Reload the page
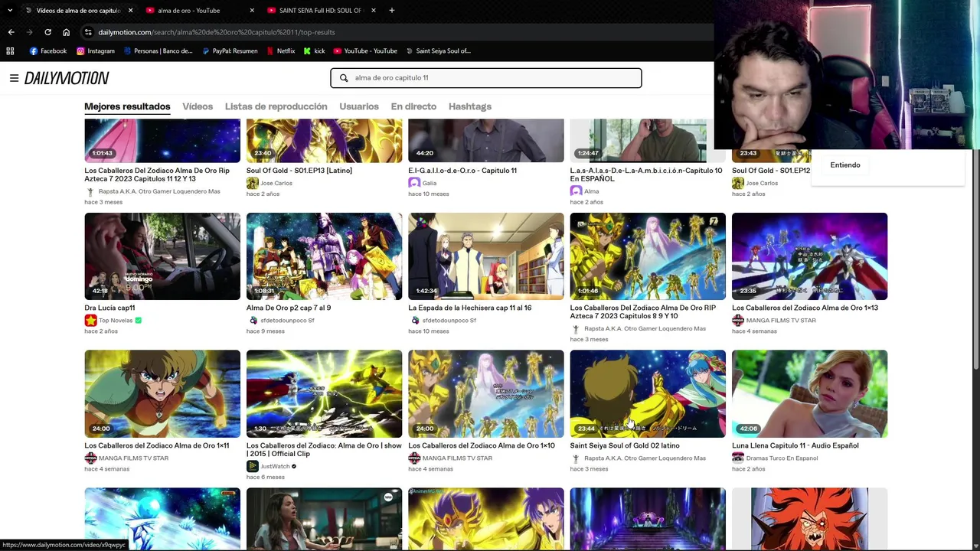 47,32
